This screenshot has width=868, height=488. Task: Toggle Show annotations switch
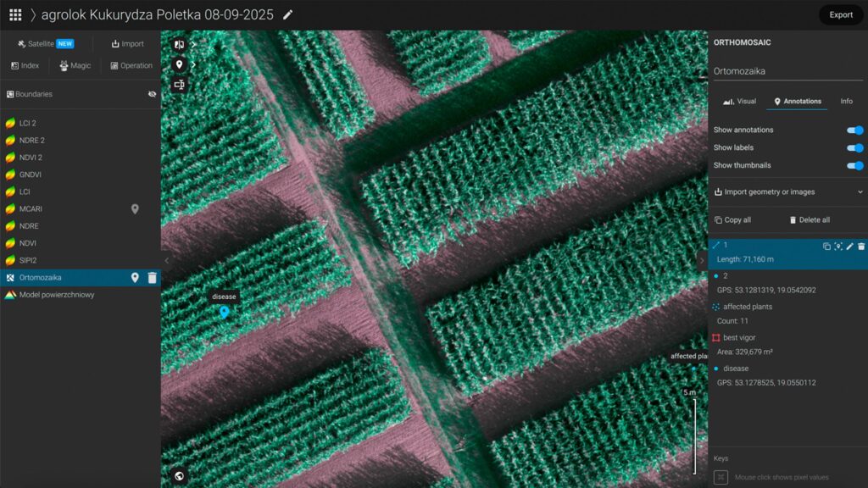[x=854, y=130]
